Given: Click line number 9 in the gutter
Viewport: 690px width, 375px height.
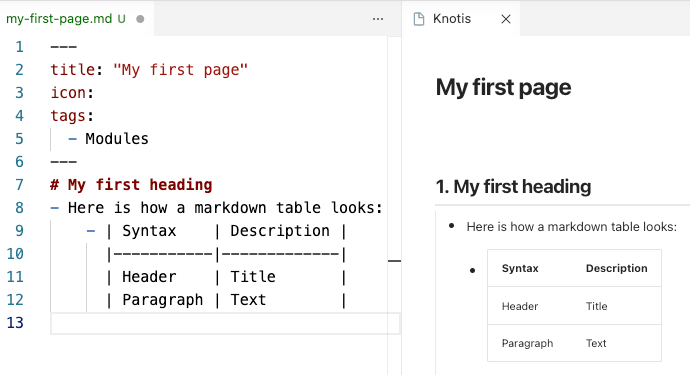Looking at the screenshot, I should (x=19, y=231).
